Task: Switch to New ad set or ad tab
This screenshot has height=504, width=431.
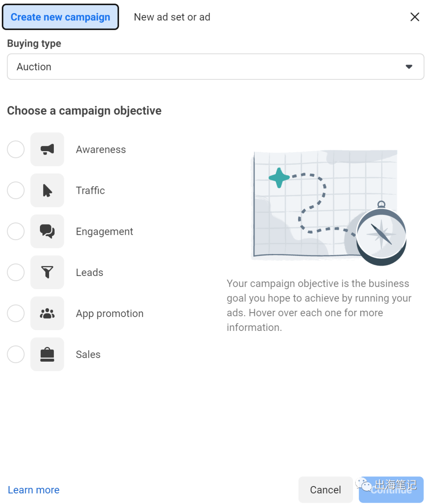Action: [x=172, y=17]
